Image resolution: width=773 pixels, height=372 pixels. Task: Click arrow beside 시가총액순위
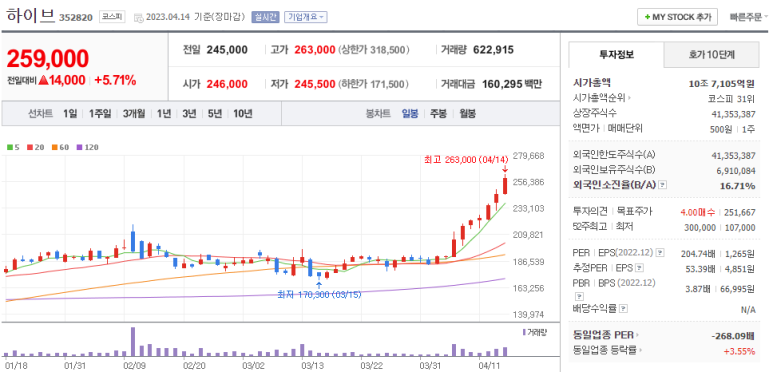tap(630, 99)
